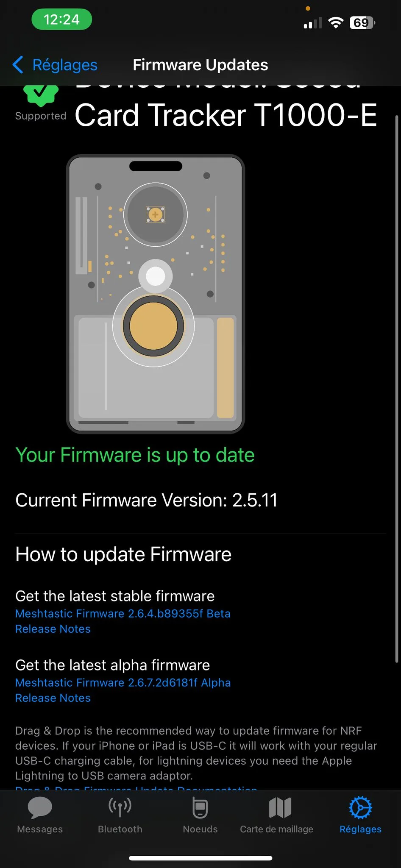Screen dimensions: 401x868
Task: Tap the Card Tracker T1000-E device image
Action: (156, 294)
